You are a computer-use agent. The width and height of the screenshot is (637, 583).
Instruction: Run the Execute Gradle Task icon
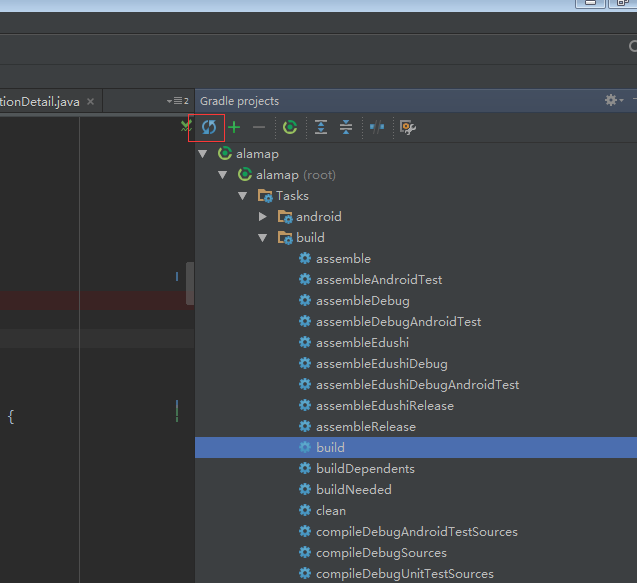(290, 127)
